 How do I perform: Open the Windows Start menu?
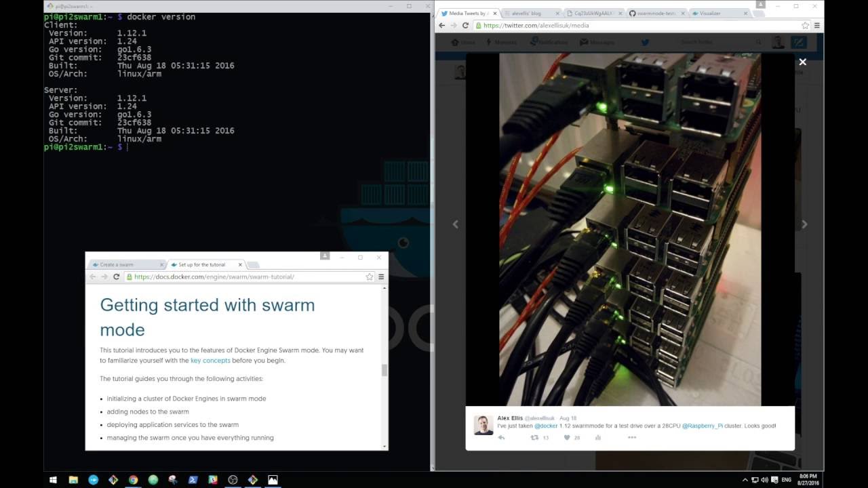pyautogui.click(x=53, y=480)
